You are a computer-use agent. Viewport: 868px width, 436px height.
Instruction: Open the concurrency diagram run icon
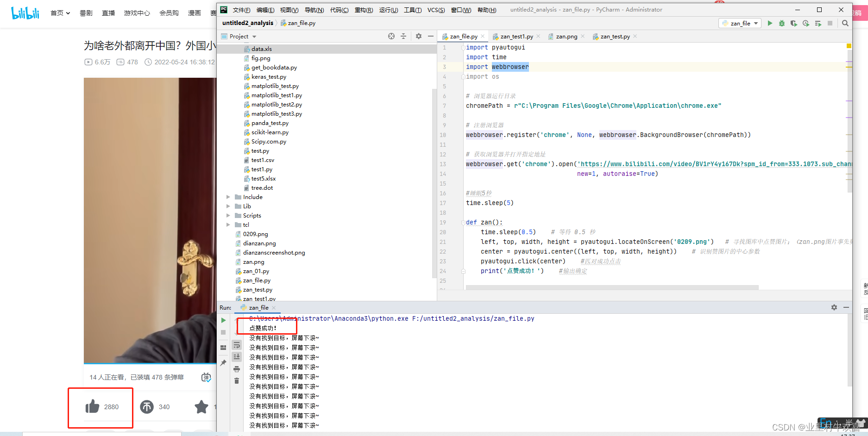point(818,23)
